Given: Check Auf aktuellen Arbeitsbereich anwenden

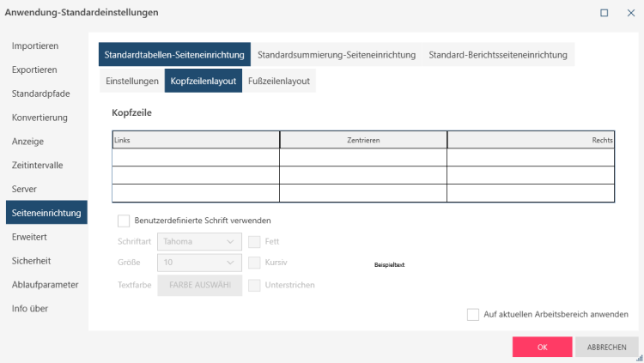Looking at the screenshot, I should (x=473, y=315).
